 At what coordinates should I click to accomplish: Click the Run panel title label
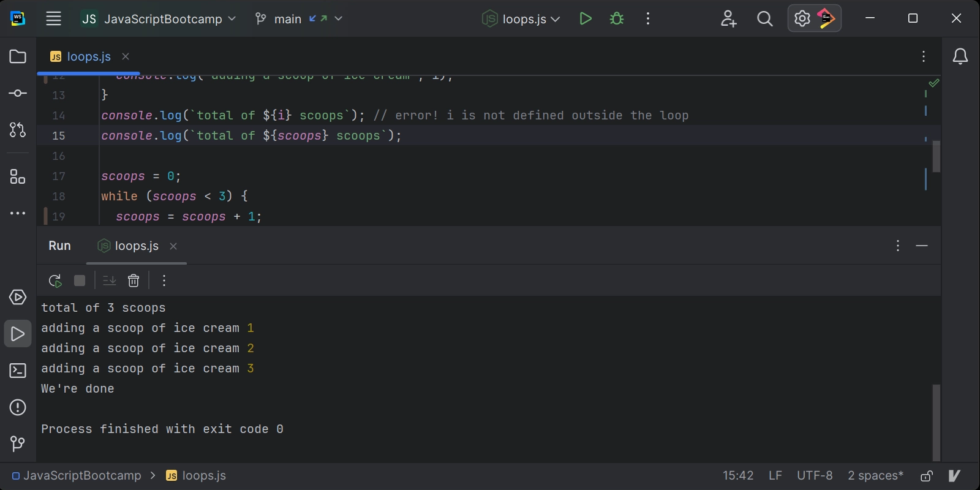(59, 246)
